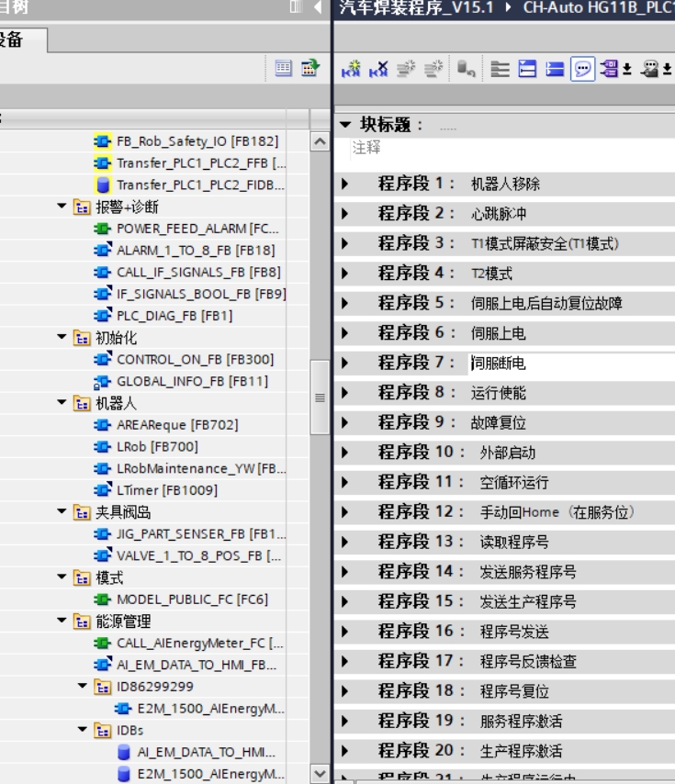Expand 程序段 12 手动回Home
This screenshot has height=784, width=675.
[345, 512]
